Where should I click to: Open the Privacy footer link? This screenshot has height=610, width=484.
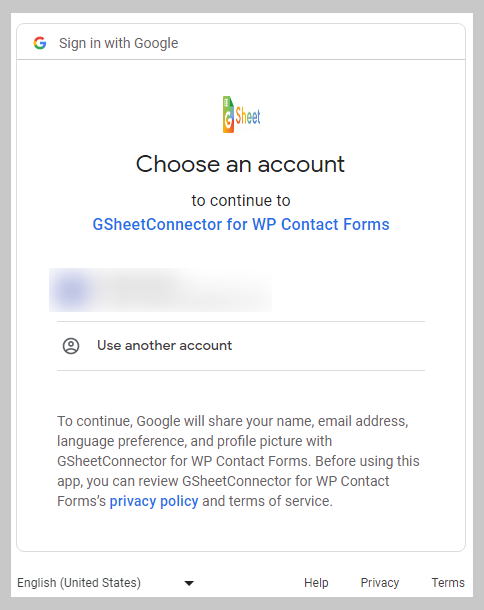click(x=380, y=583)
